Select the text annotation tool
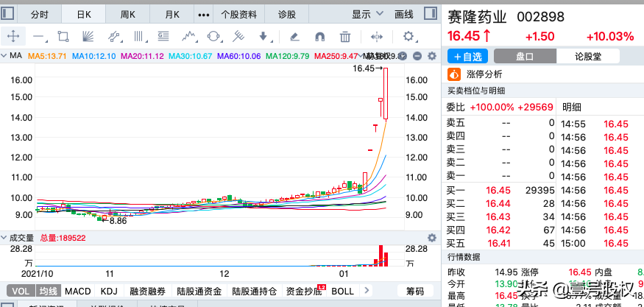Screen dimensions: 644x307 163,37
